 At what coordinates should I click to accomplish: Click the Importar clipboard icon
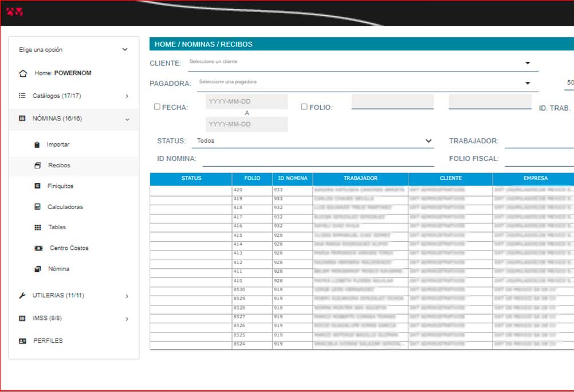(x=37, y=145)
